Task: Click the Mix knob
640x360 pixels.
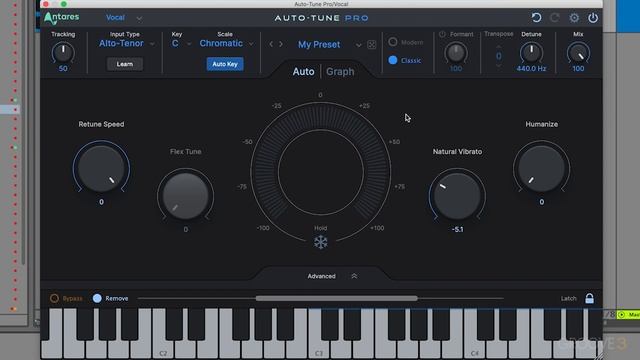Action: coord(578,53)
